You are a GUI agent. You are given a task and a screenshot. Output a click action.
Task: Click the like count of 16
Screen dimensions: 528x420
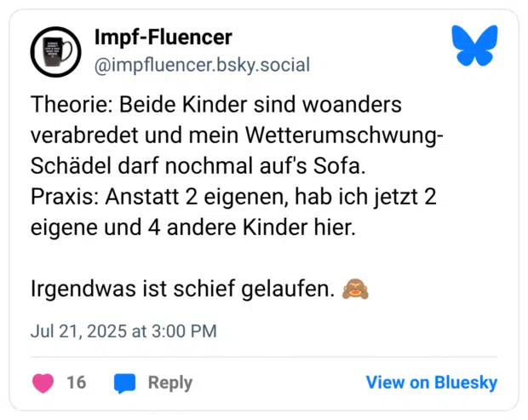(x=77, y=383)
